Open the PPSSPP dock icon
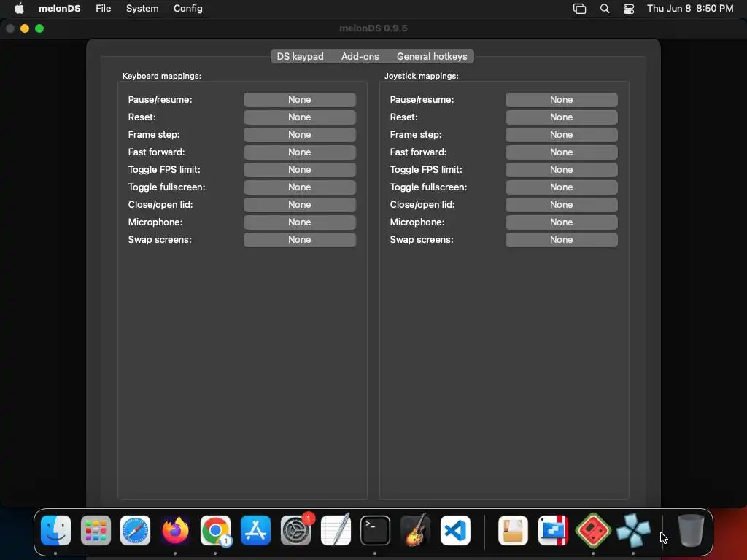 pyautogui.click(x=633, y=530)
